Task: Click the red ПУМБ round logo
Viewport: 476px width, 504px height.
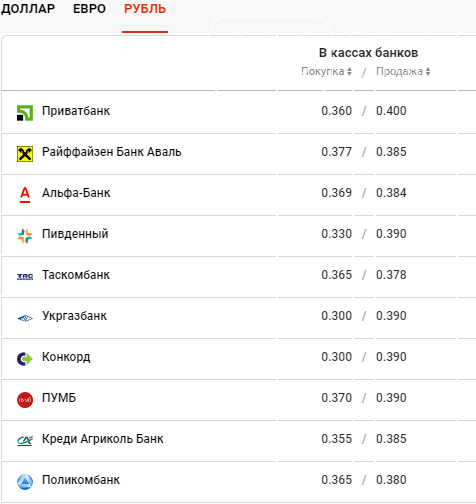Action: pos(25,400)
